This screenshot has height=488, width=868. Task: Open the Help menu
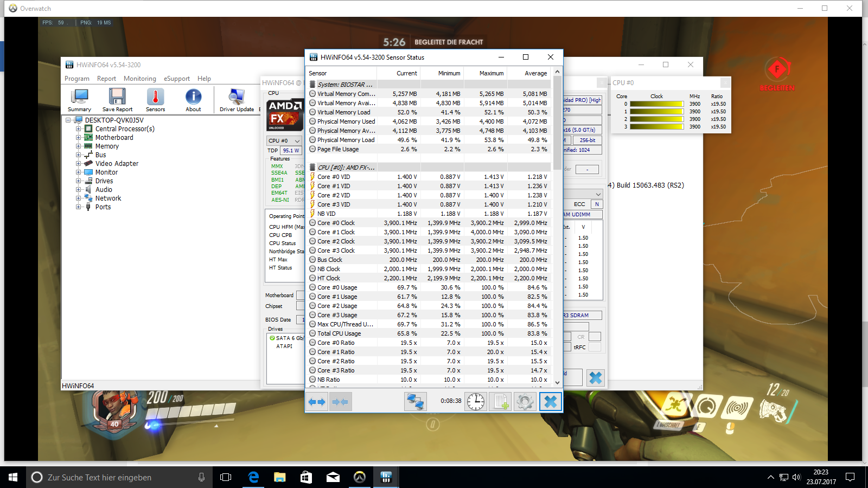coord(204,79)
